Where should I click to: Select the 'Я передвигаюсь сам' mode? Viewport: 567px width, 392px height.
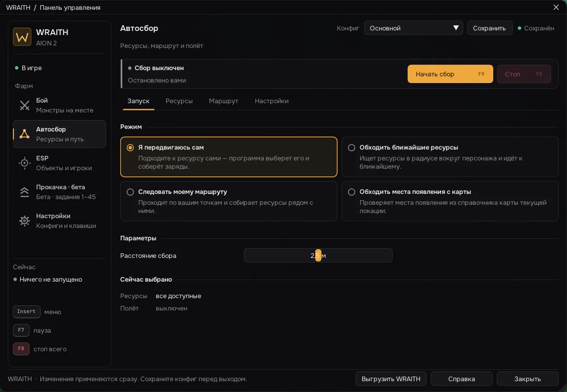click(229, 157)
